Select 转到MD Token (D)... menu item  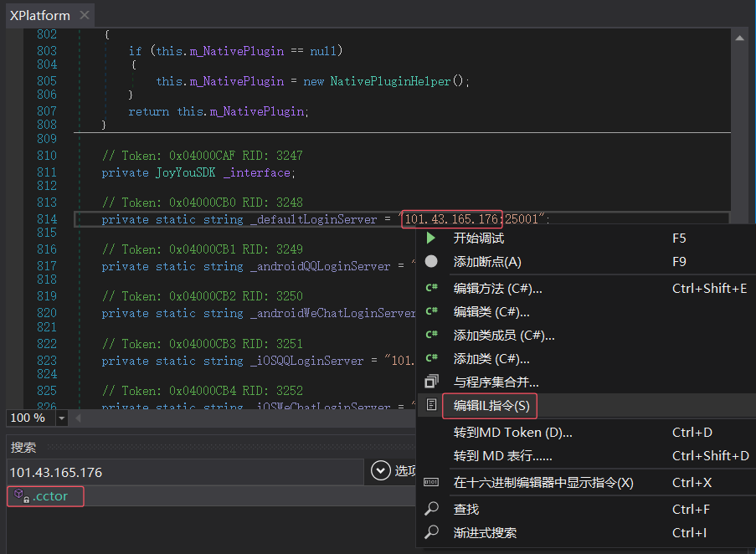tap(512, 433)
